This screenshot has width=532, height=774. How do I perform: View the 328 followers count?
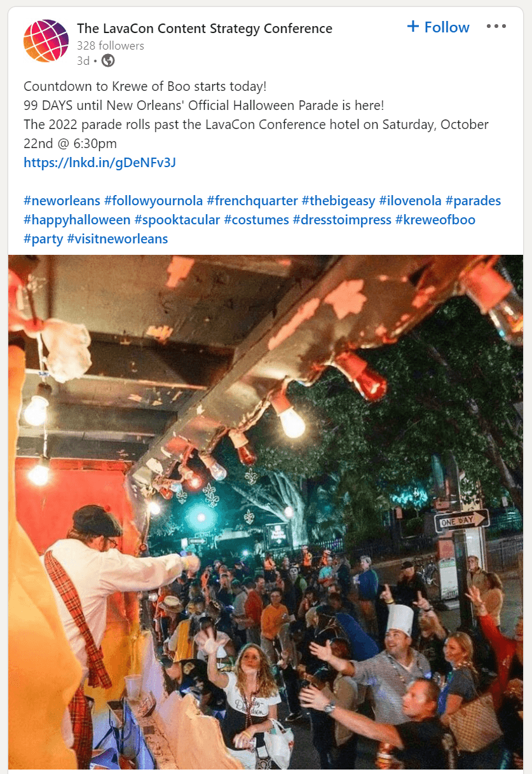pos(111,46)
